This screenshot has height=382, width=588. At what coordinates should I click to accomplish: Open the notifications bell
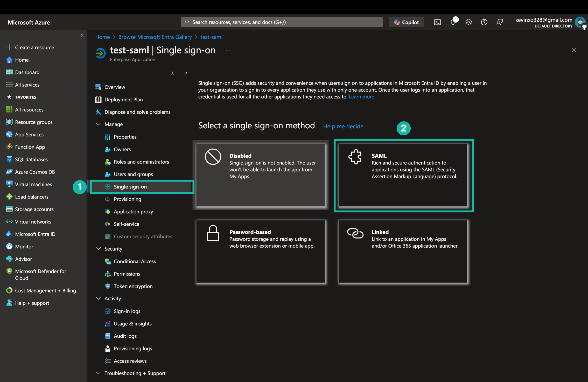(453, 22)
